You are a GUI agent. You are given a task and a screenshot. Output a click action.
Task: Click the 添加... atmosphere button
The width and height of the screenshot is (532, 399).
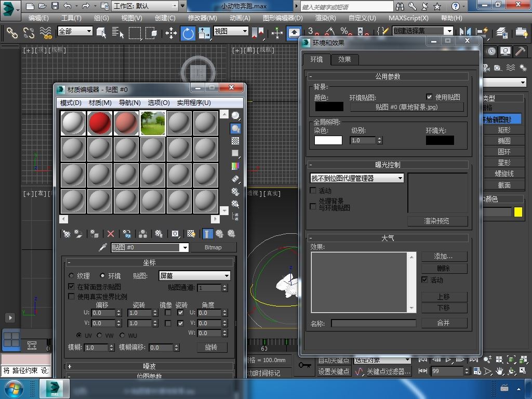tap(443, 256)
